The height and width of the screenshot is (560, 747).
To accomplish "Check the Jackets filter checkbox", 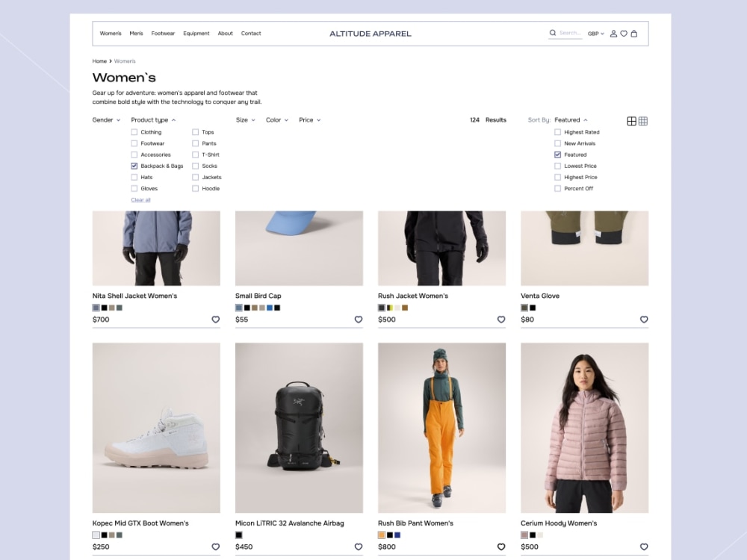I will 195,177.
